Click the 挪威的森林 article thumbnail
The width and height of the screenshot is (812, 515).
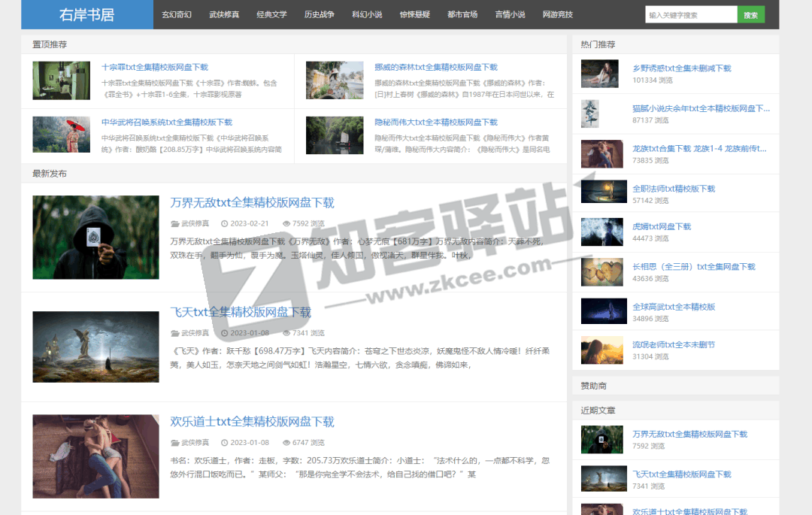[x=335, y=80]
